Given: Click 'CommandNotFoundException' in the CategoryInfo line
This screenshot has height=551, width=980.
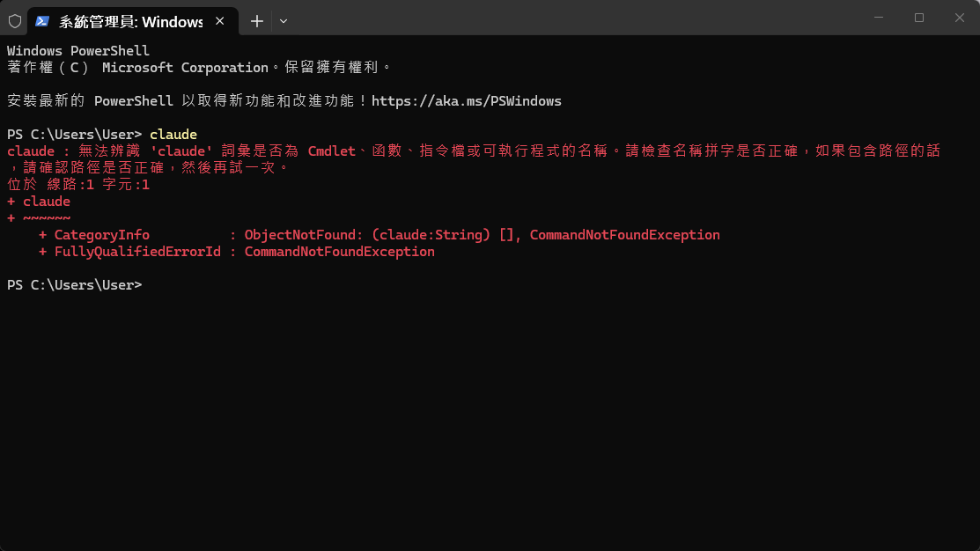Looking at the screenshot, I should [625, 235].
